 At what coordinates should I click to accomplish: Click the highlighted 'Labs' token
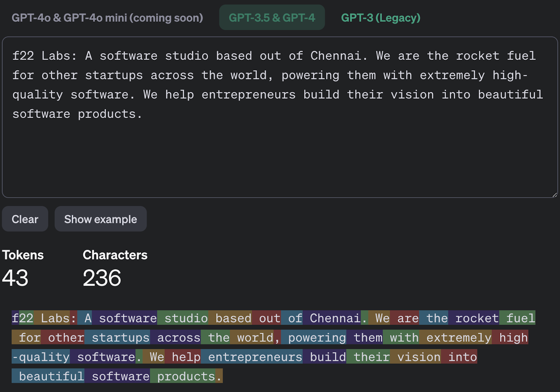click(x=52, y=318)
